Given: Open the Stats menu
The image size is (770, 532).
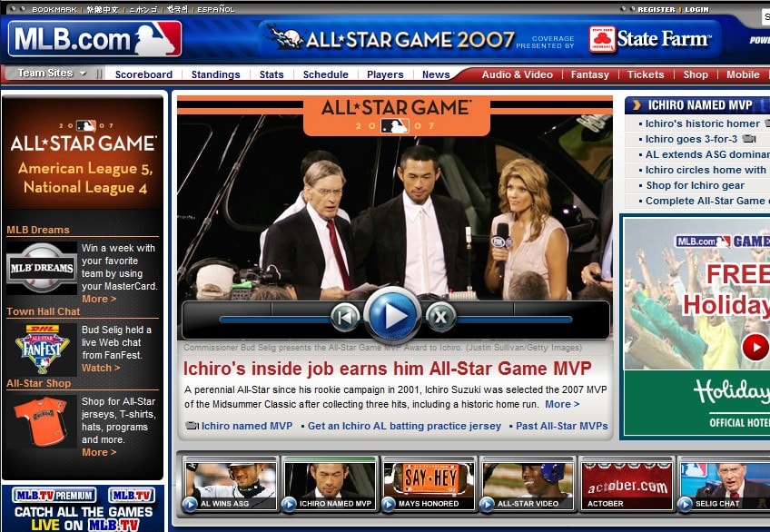Looking at the screenshot, I should click(271, 74).
